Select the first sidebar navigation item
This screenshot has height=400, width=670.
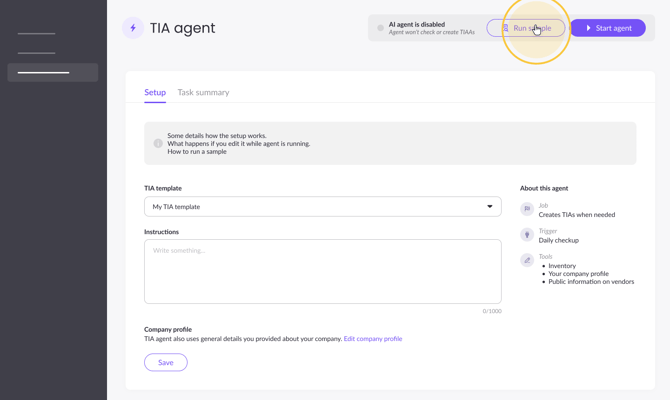(37, 34)
